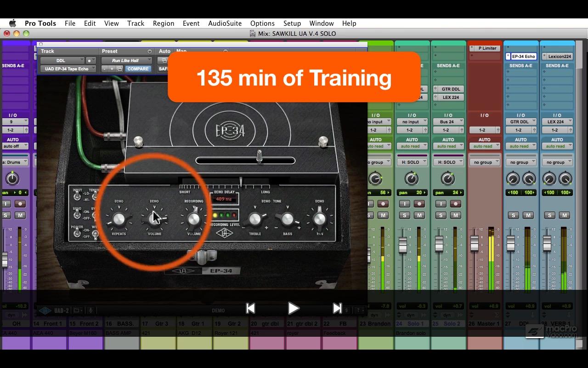Open the Window menu
588x368 pixels.
pos(322,23)
